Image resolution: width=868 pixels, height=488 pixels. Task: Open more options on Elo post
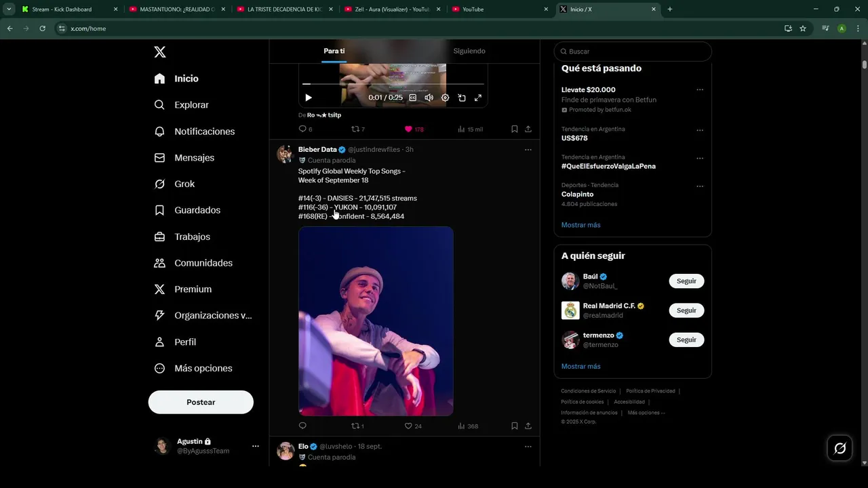[x=528, y=447]
